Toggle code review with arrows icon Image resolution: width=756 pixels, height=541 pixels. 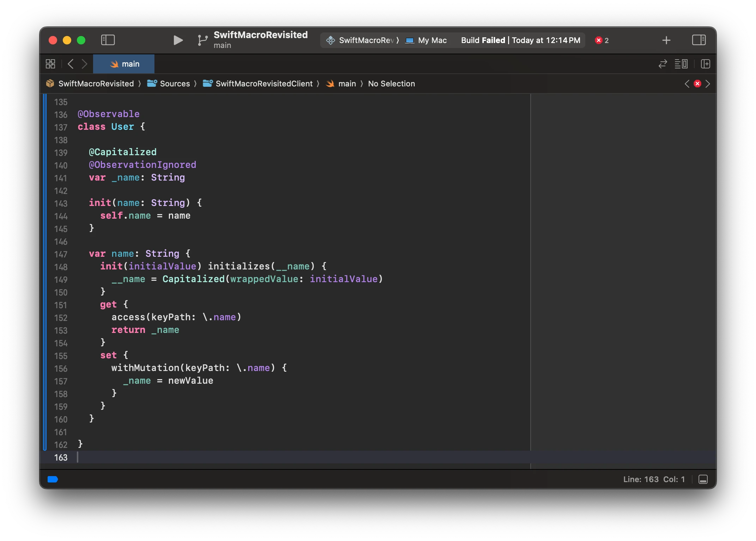click(663, 64)
